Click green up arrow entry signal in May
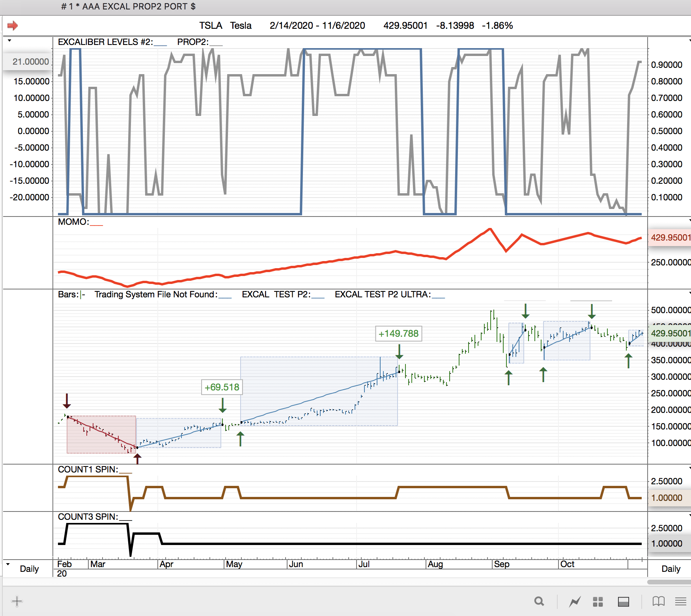This screenshot has height=616, width=691. tap(240, 439)
